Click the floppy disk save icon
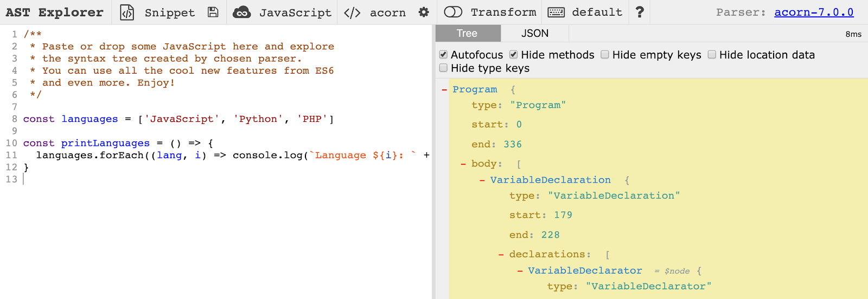The width and height of the screenshot is (868, 299). [x=213, y=12]
